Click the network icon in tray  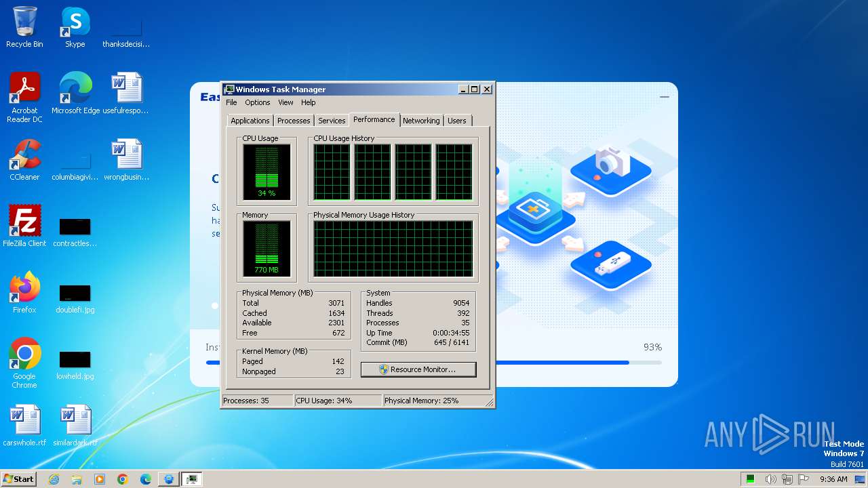[x=787, y=479]
